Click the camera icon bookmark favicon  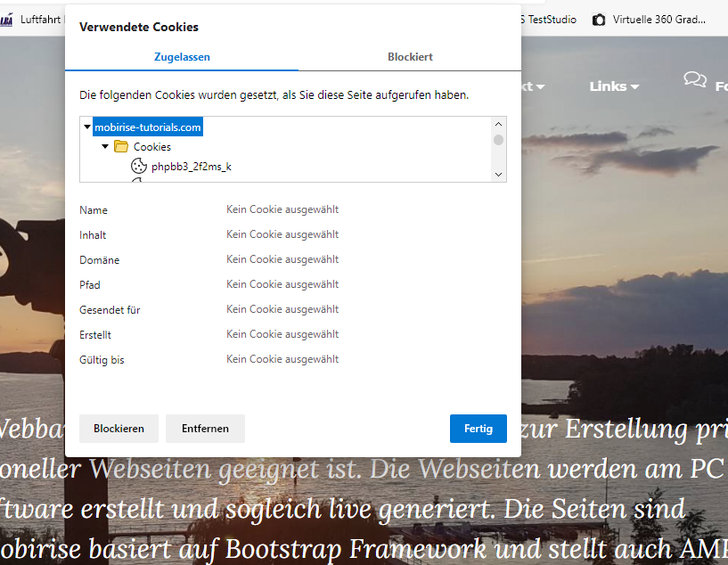point(599,19)
